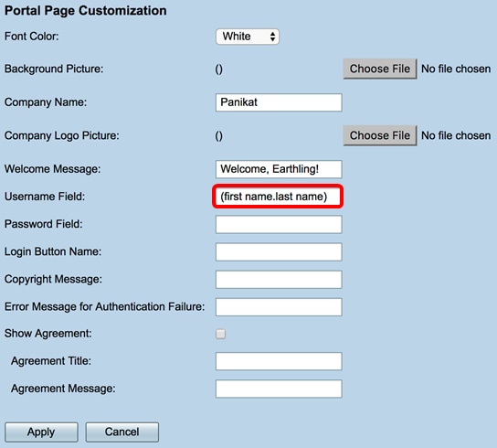
Task: Click the Welcome Message input field
Action: click(x=279, y=169)
